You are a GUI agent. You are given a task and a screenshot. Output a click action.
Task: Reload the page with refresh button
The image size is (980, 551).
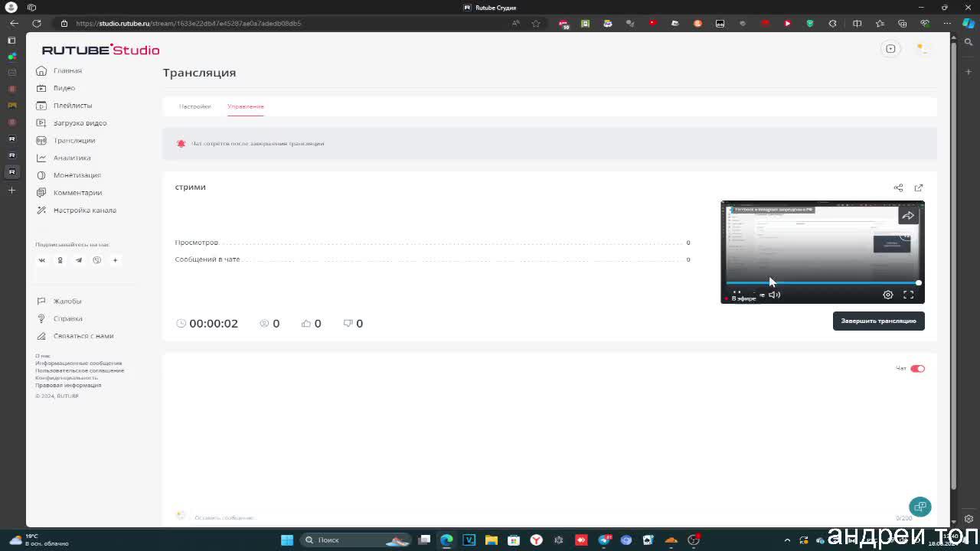(36, 23)
